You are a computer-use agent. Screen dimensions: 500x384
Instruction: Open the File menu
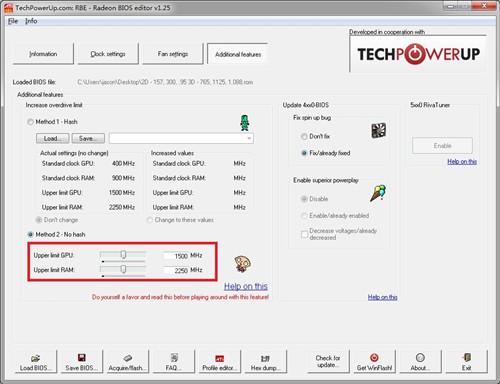13,21
